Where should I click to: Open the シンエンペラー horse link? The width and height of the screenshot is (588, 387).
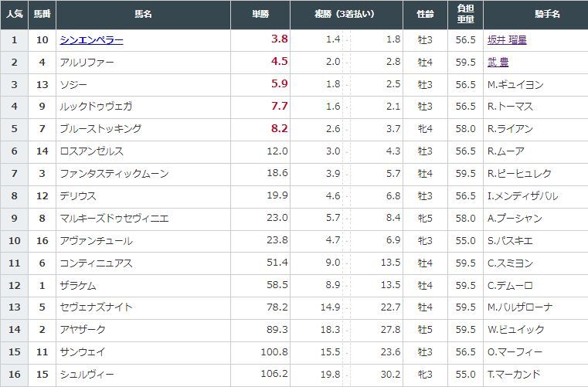pos(91,40)
